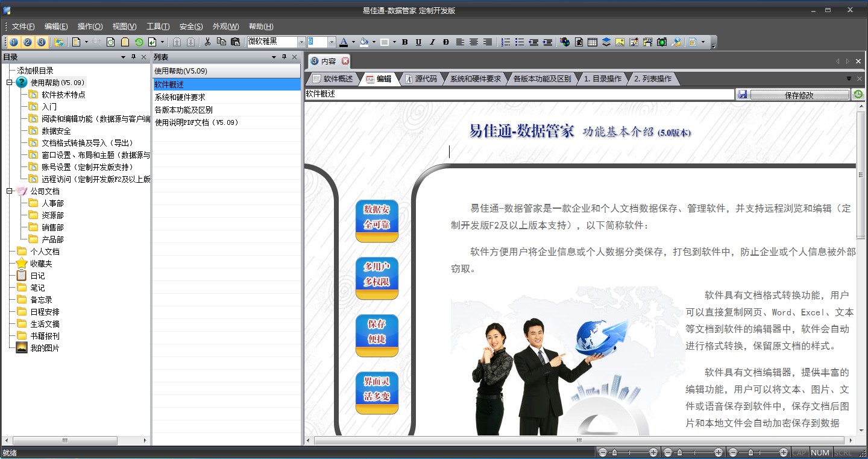Click the increase indent icon

(547, 42)
